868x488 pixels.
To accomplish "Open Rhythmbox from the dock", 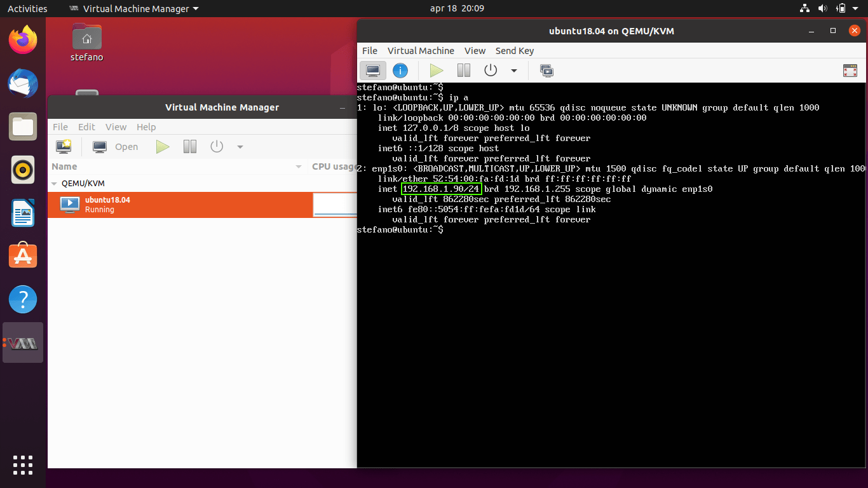I will pyautogui.click(x=23, y=170).
